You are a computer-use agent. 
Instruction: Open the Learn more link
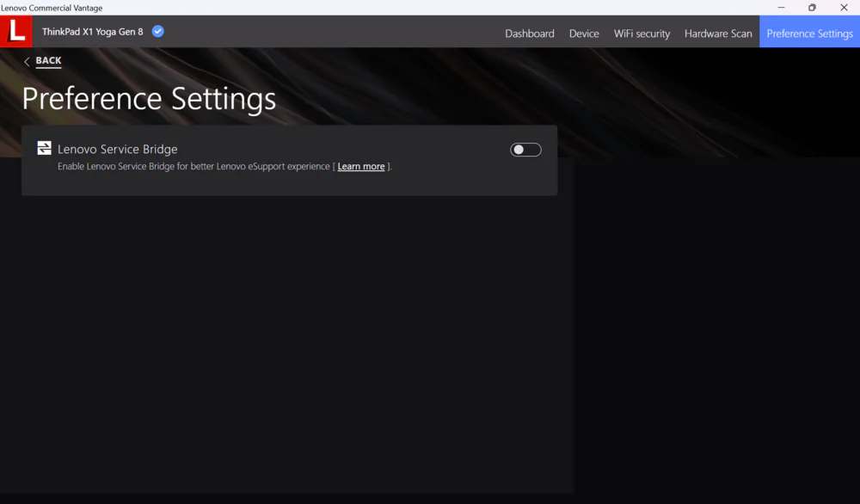(x=361, y=166)
